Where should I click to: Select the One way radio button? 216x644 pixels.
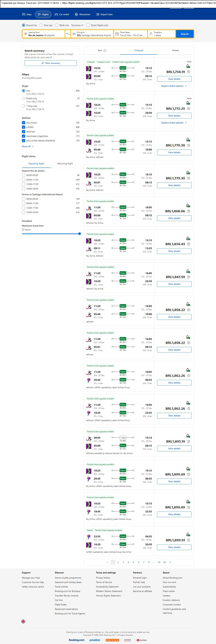[x=41, y=25]
